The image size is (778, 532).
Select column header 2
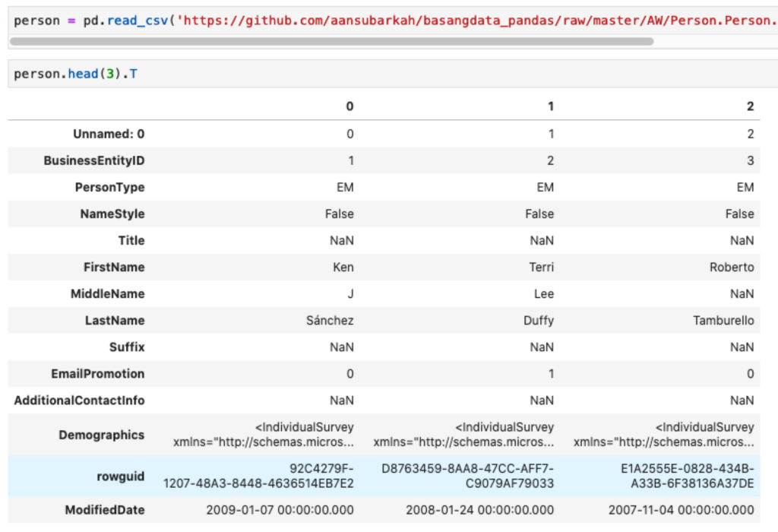750,106
